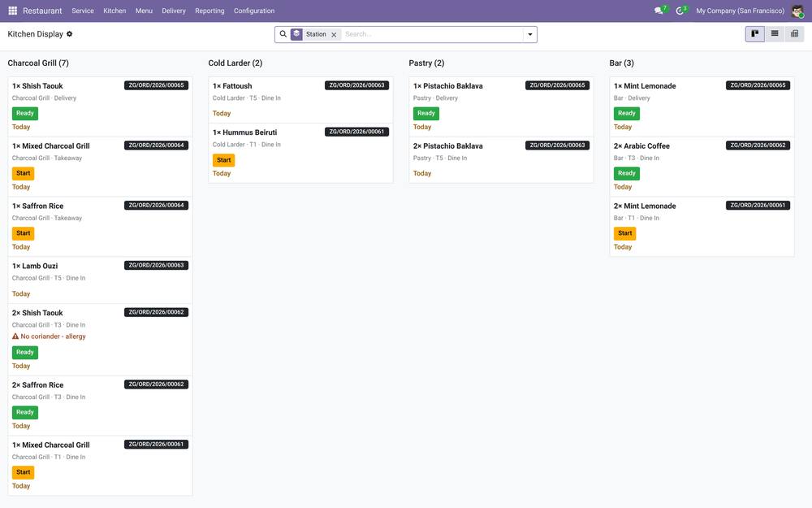
Task: Click order tag 00065 on Shish Taouk card
Action: (157, 85)
